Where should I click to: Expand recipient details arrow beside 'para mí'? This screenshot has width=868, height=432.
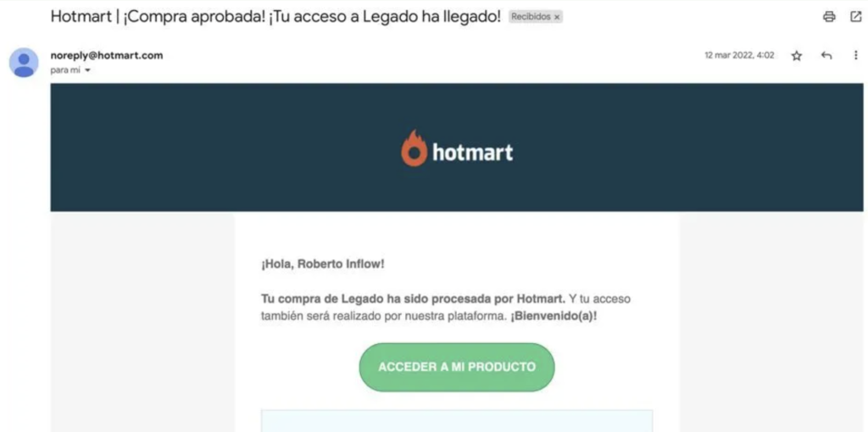click(87, 70)
